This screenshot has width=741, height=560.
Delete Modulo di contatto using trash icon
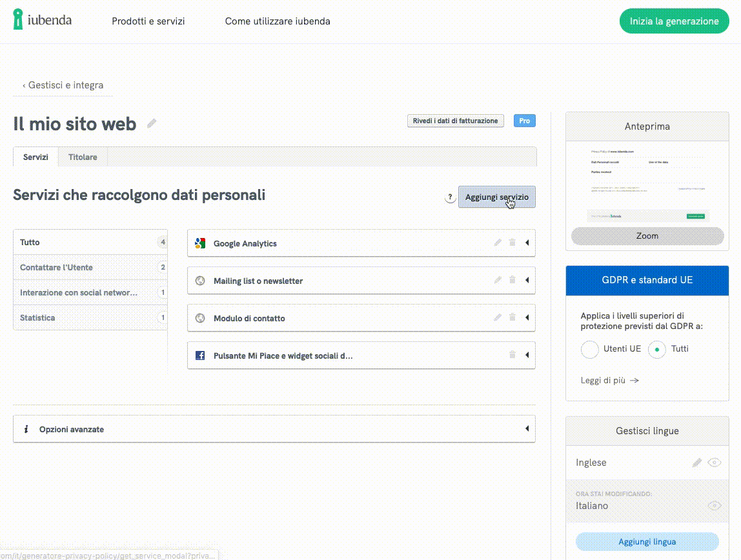pyautogui.click(x=513, y=318)
